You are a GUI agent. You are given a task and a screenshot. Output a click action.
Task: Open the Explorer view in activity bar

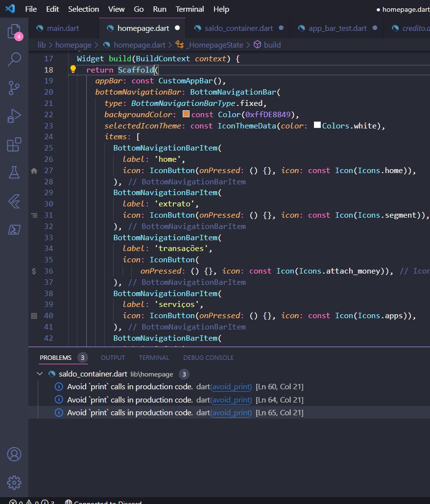(14, 31)
